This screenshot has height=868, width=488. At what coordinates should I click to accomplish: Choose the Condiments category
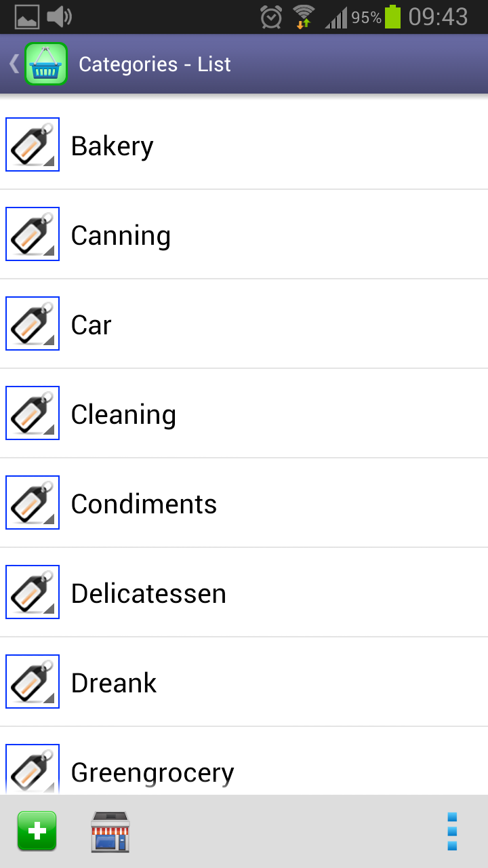pyautogui.click(x=271, y=504)
